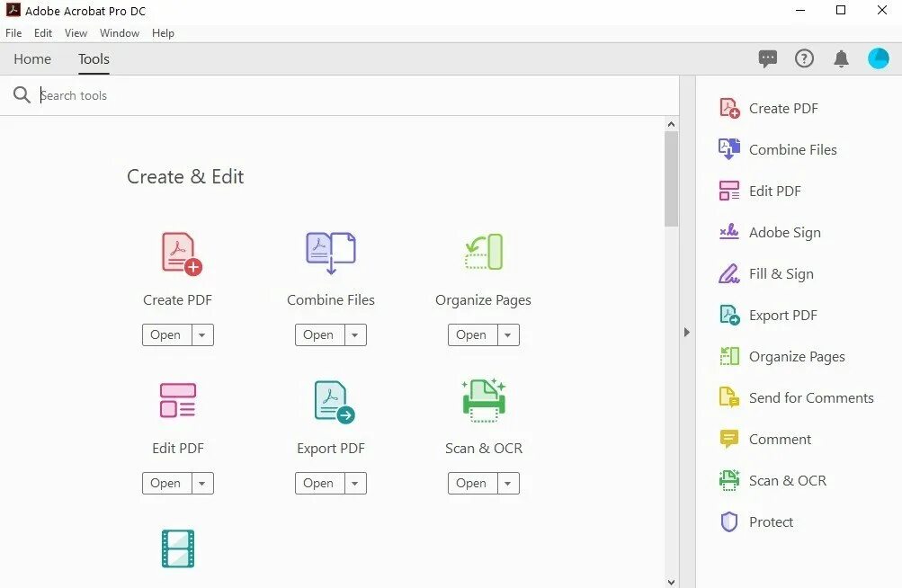The image size is (902, 588).
Task: Open the help question mark icon
Action: [804, 58]
